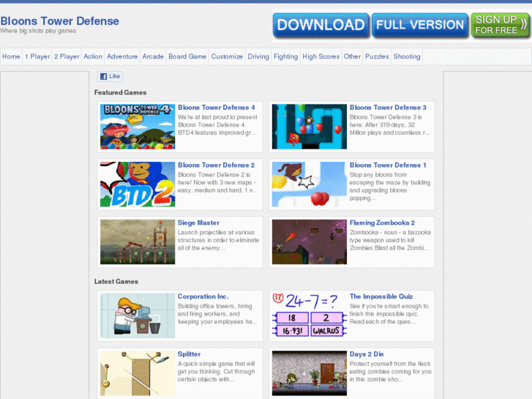Click the 'A quick simple game' description
The image size is (532, 399).
(x=216, y=371)
